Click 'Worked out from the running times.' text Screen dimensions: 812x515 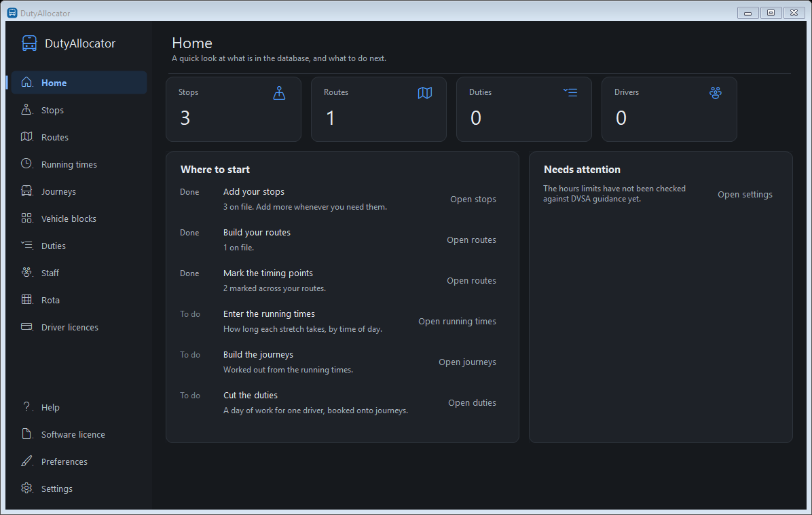[289, 370]
